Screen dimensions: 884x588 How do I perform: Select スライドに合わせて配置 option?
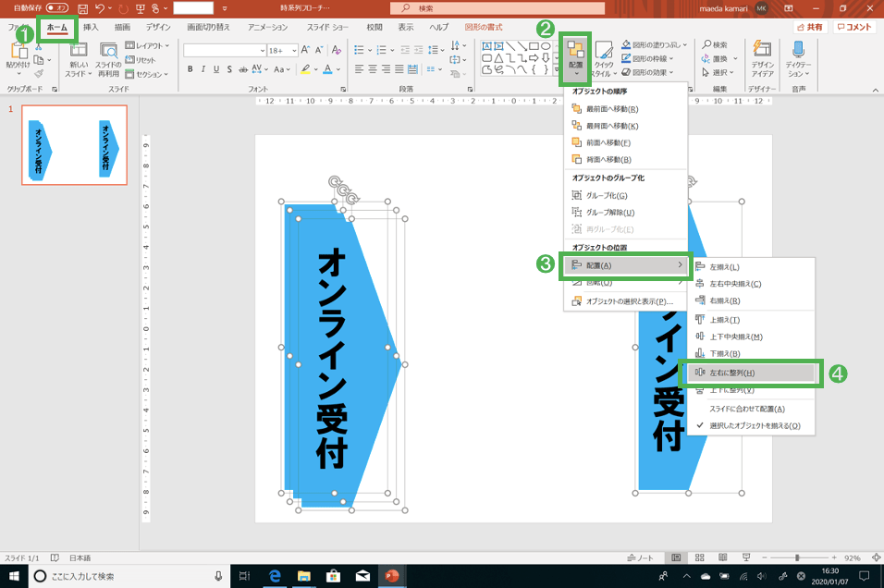click(x=751, y=409)
